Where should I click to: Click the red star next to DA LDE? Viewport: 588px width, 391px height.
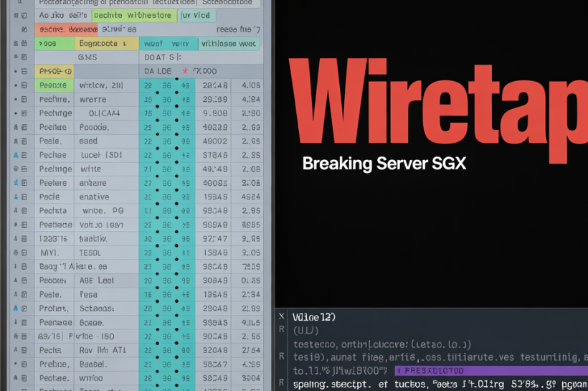click(x=185, y=70)
